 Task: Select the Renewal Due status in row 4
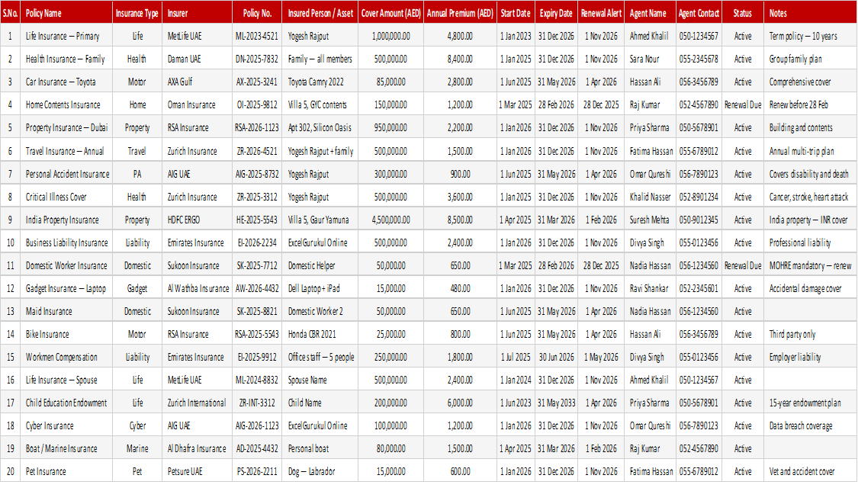[x=743, y=104]
